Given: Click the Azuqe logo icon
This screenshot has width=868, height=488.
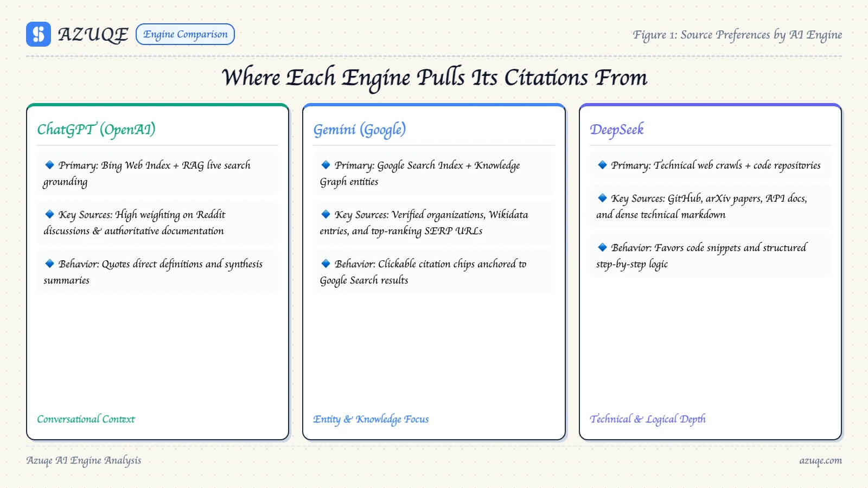Looking at the screenshot, I should tap(39, 34).
